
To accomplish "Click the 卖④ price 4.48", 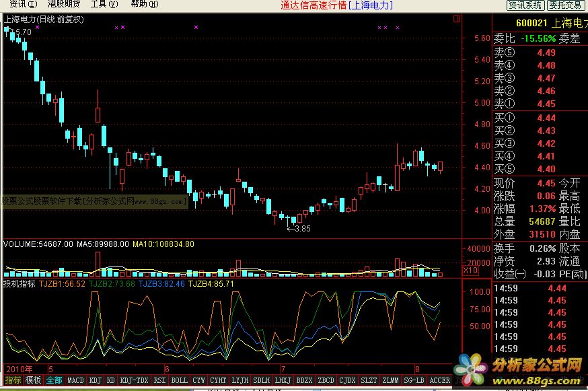I will coord(546,65).
